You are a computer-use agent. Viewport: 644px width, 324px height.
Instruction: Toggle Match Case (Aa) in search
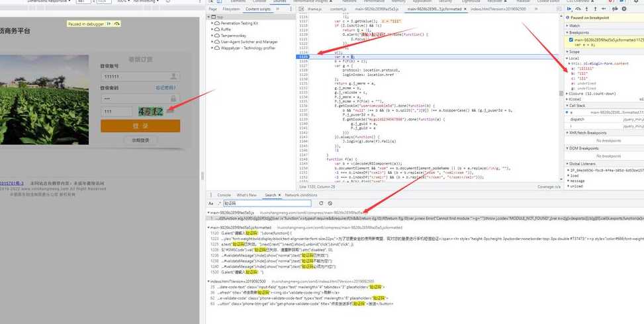click(x=210, y=204)
